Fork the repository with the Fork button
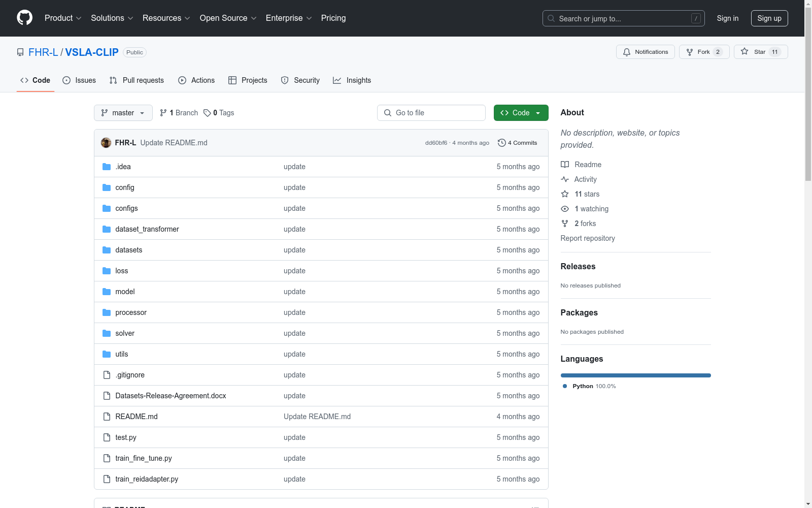 coord(704,52)
